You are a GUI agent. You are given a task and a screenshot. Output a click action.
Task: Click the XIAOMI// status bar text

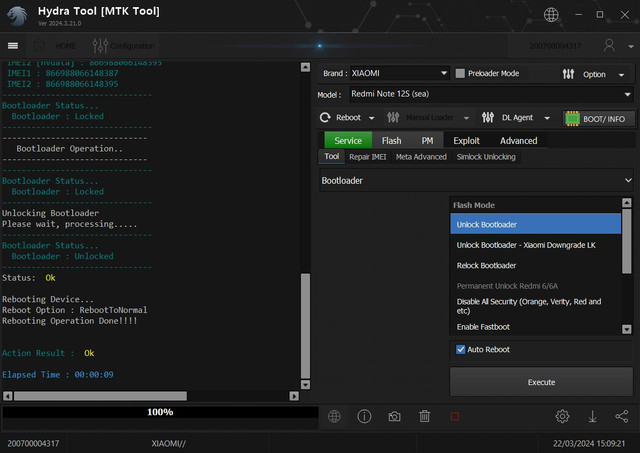coord(169,443)
